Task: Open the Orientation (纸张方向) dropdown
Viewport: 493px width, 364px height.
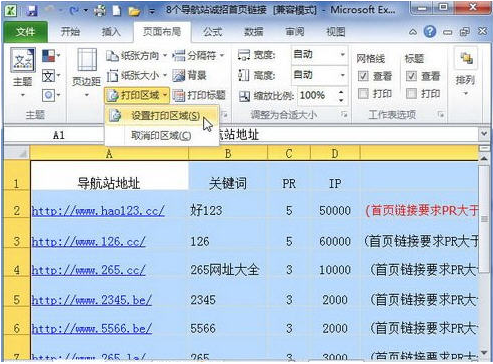Action: pos(136,55)
